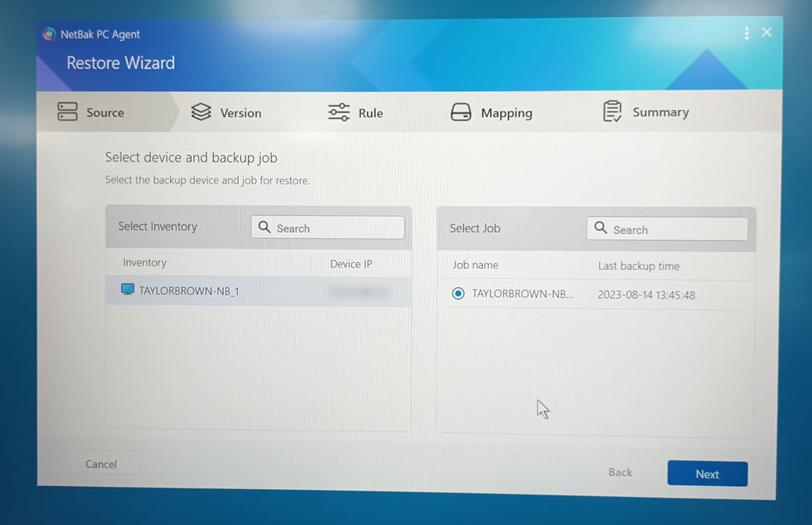Click the magnifier icon in Select Inventory search

coord(264,227)
